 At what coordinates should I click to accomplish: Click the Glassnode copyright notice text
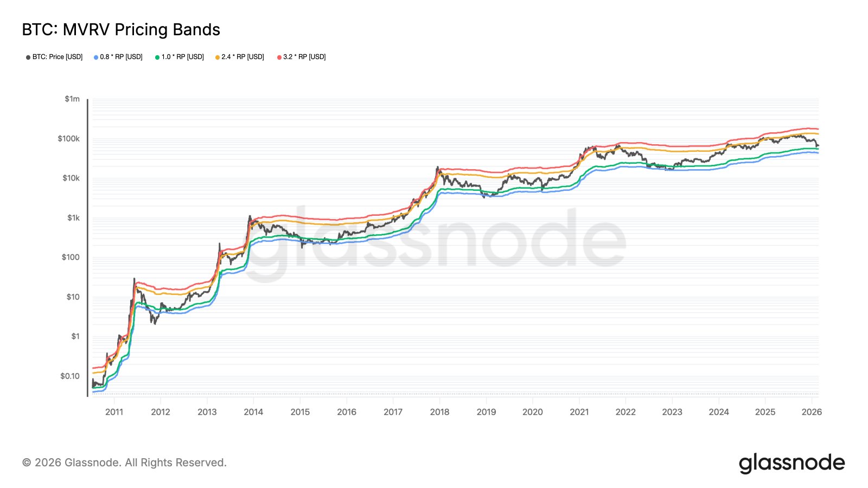[124, 463]
